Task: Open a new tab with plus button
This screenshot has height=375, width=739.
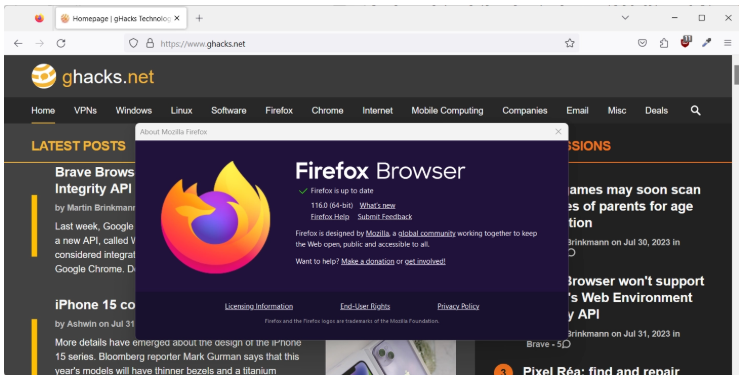Action: 199,18
